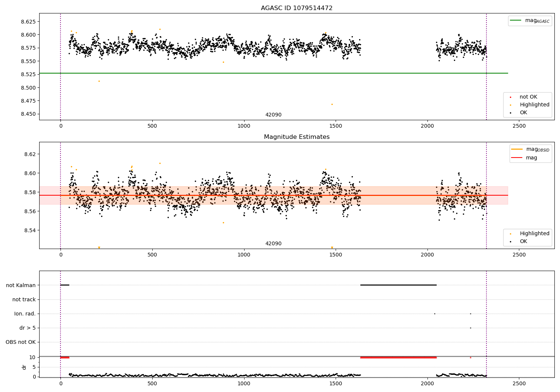The height and width of the screenshot is (392, 560).
Task: Click the 'not track' axis label
Action: click(x=24, y=299)
